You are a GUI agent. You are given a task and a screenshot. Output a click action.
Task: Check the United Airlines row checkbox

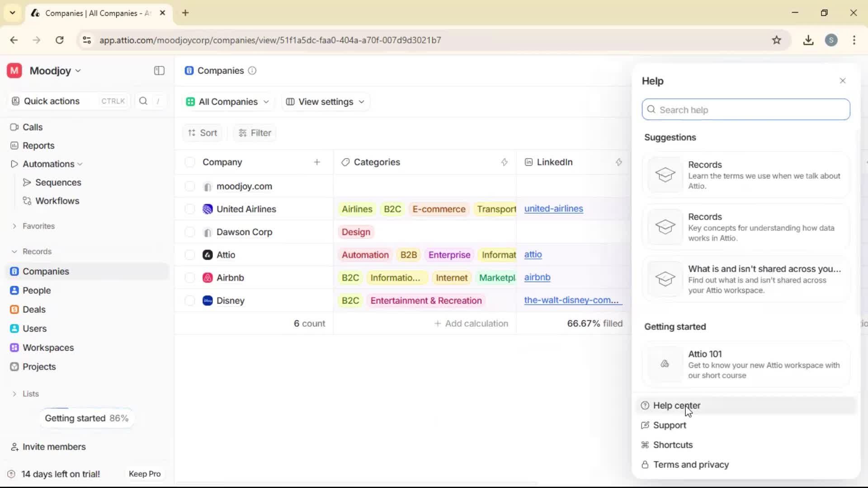[189, 209]
